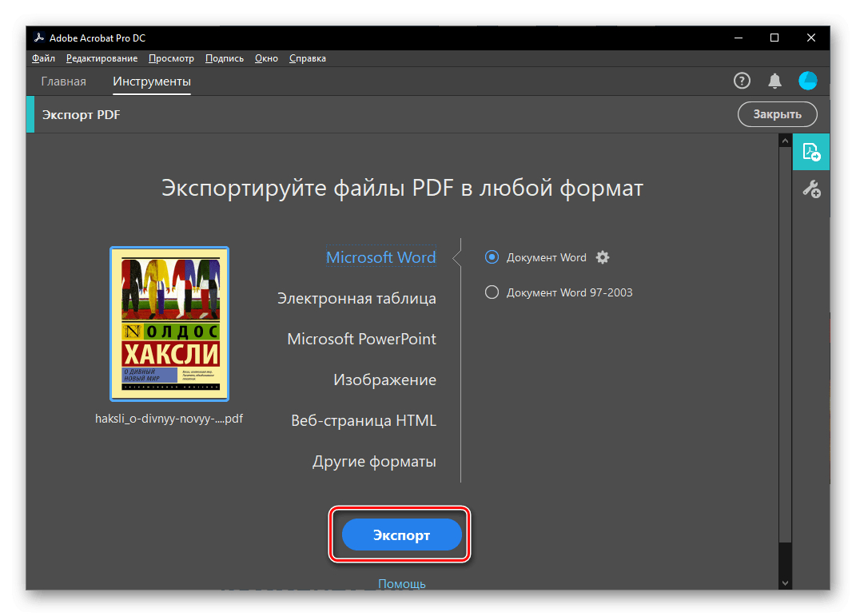
Task: Select the Export PDF sidebar tool icon
Action: click(811, 152)
